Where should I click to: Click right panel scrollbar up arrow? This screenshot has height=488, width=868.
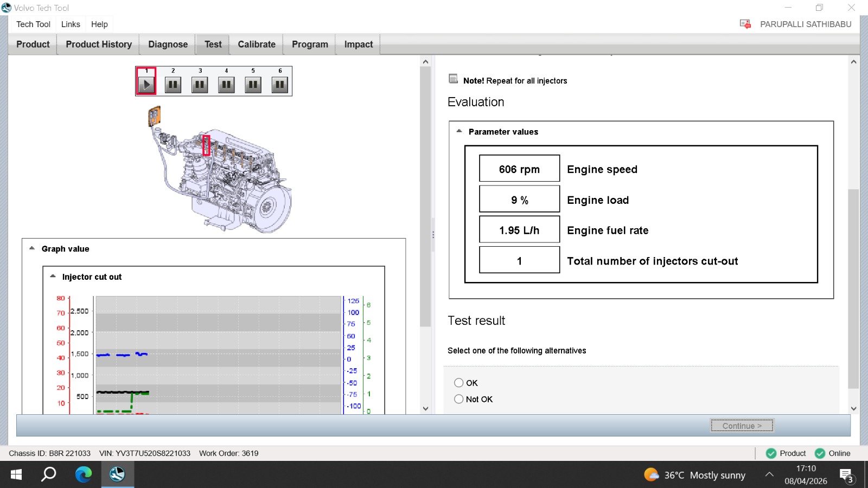853,62
